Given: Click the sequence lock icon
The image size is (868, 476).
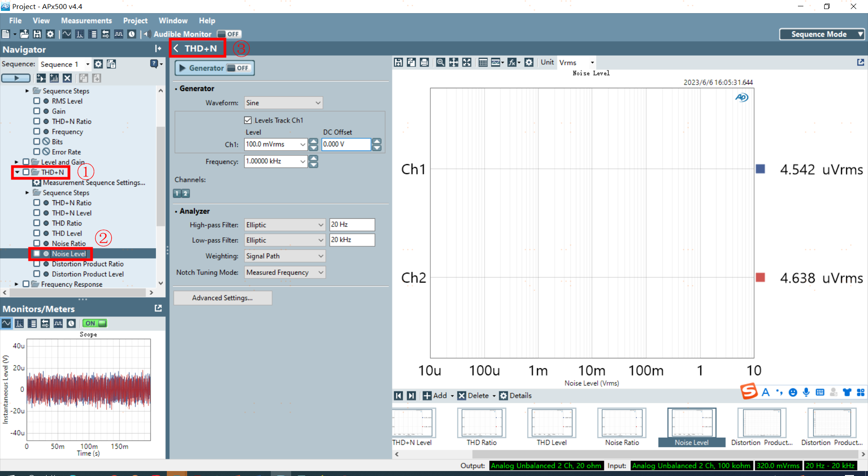Looking at the screenshot, I should coord(111,64).
